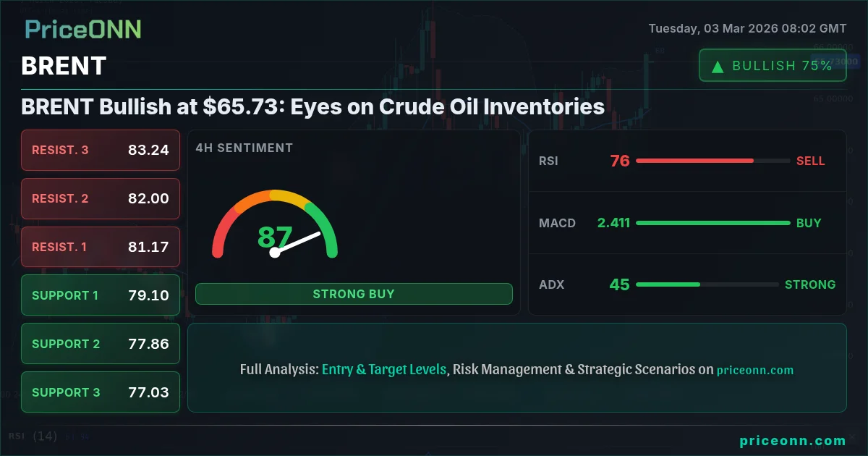Select the SUPPORT 1 level card
Image resolution: width=868 pixels, height=456 pixels.
pyautogui.click(x=101, y=295)
